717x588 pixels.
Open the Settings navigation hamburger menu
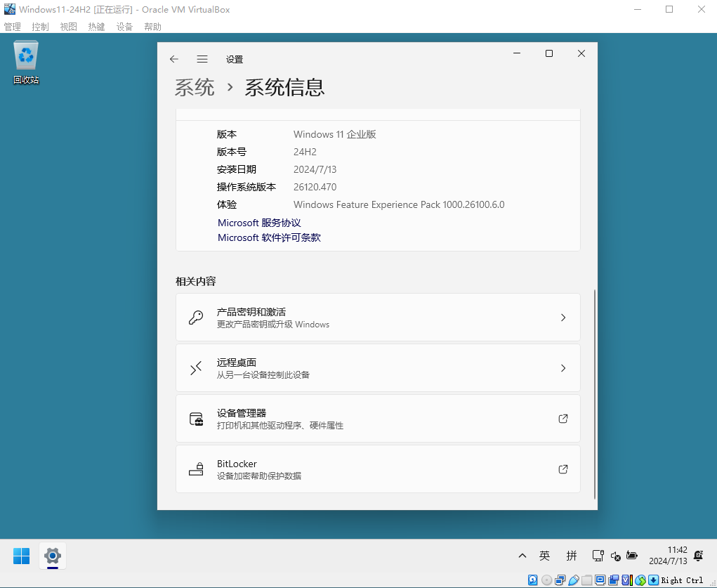click(202, 59)
